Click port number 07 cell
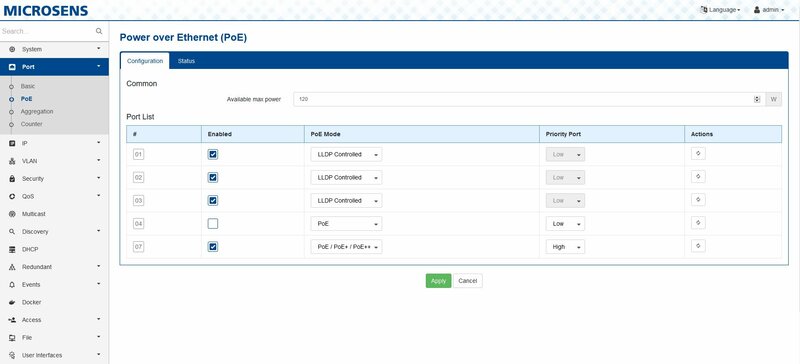 [138, 247]
